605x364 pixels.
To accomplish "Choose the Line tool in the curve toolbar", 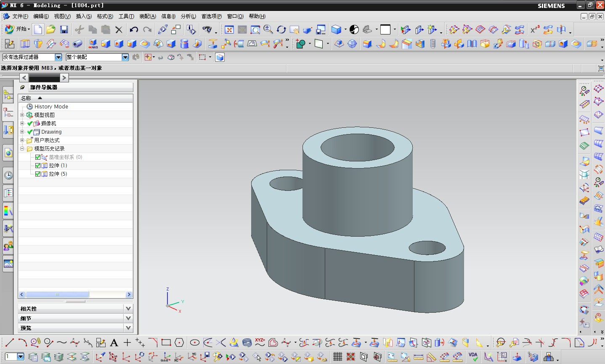I will 9,343.
